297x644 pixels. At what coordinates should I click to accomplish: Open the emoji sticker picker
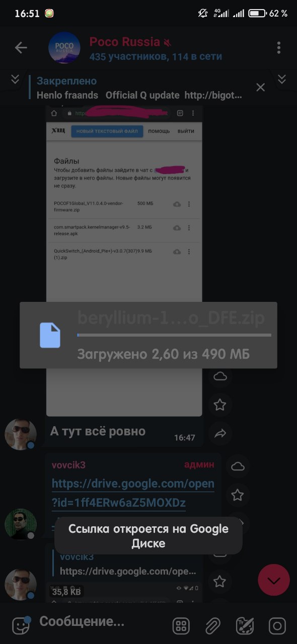click(x=21, y=625)
